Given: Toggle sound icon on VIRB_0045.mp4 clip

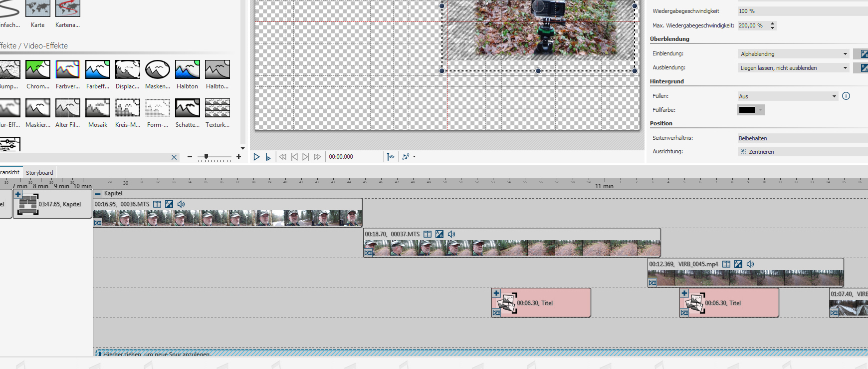Looking at the screenshot, I should pos(750,264).
